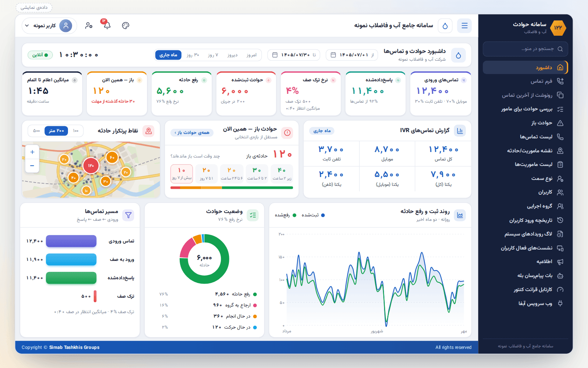Image resolution: width=588 pixels, height=368 pixels.
Task: Open حوادث باز in the sidebar menu
Action: click(525, 123)
